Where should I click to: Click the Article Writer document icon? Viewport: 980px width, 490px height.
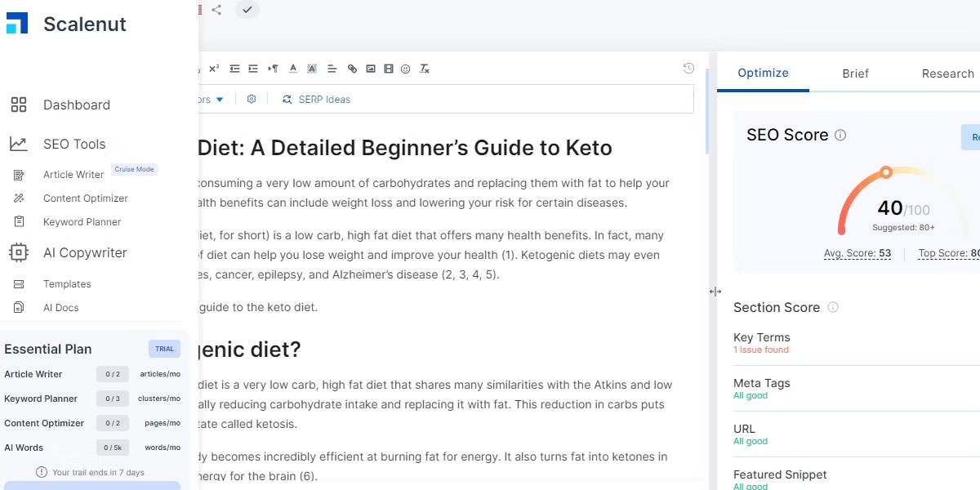coord(19,175)
